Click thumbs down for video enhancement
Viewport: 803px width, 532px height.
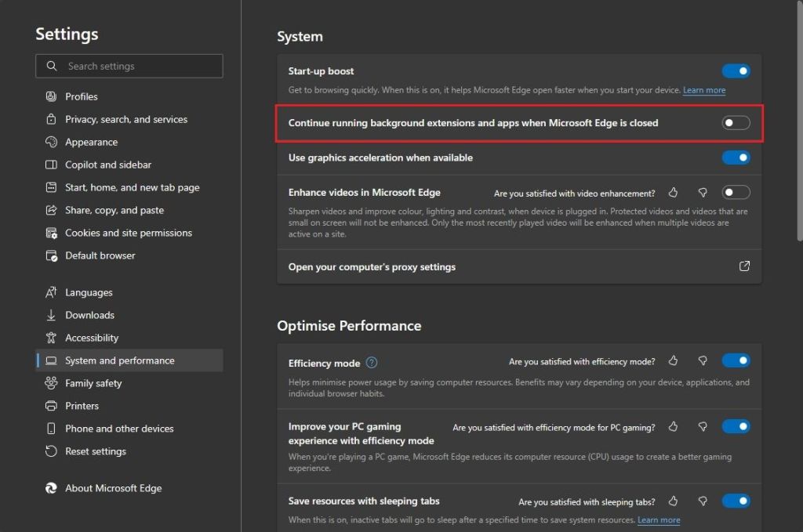pos(703,193)
